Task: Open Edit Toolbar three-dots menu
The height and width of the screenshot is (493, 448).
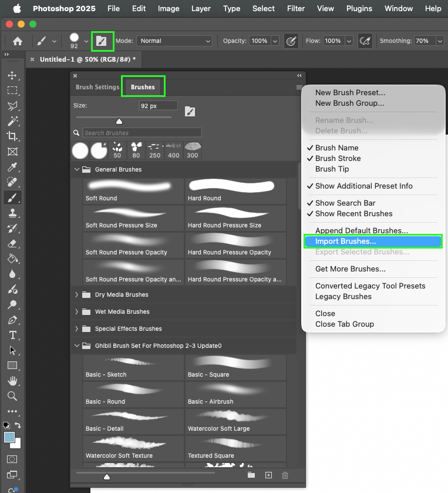Action: tap(12, 411)
